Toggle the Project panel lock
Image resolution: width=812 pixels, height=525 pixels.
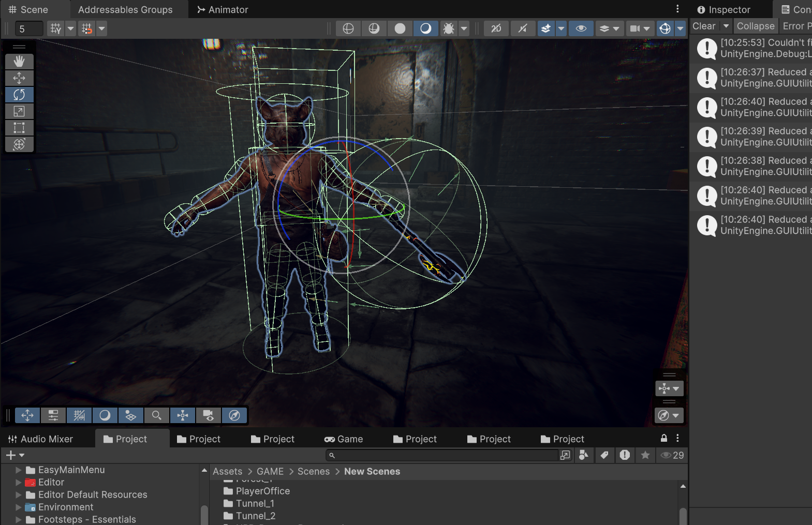[664, 438]
